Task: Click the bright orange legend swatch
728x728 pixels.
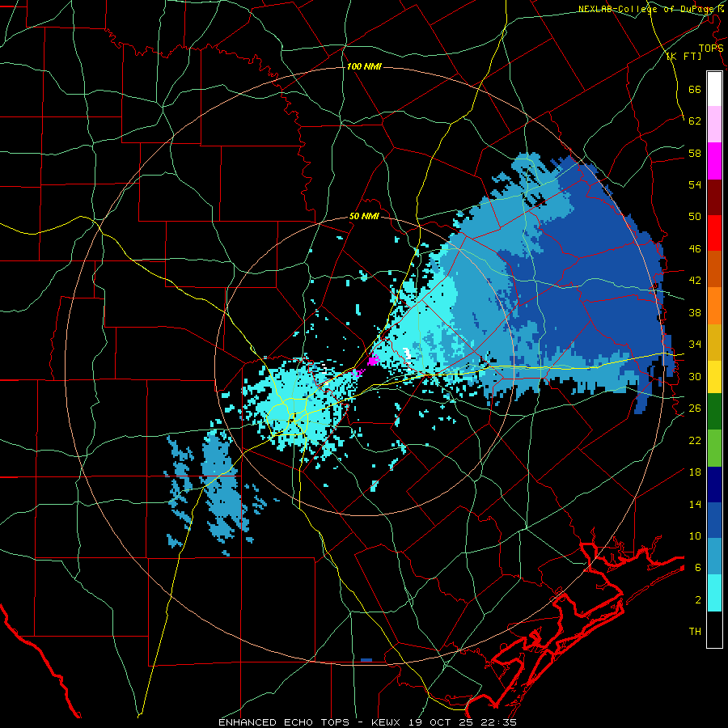Action: click(714, 306)
